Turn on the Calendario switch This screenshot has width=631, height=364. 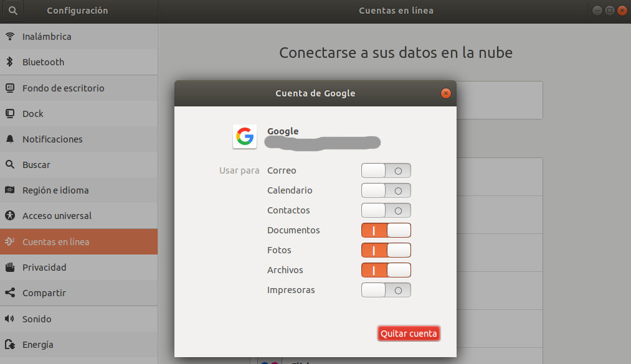(x=386, y=190)
